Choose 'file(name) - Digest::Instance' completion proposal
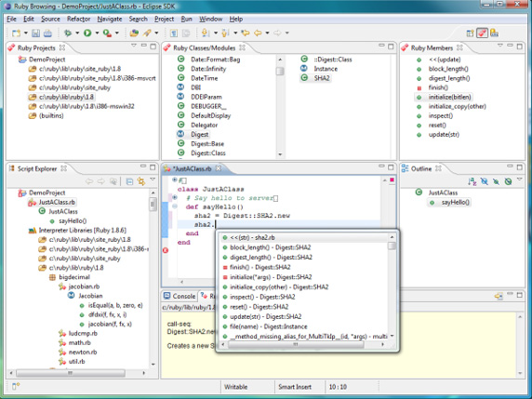532x399 pixels. 269,326
